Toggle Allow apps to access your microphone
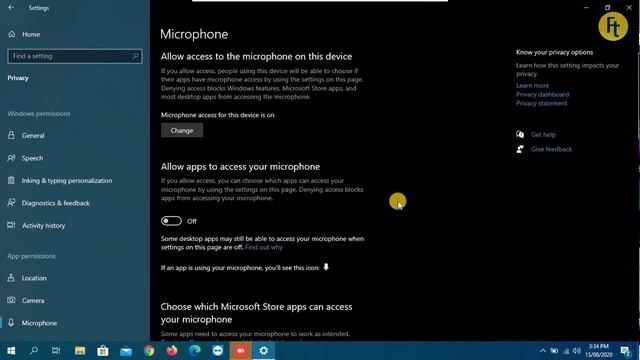The image size is (640, 360). [x=171, y=221]
